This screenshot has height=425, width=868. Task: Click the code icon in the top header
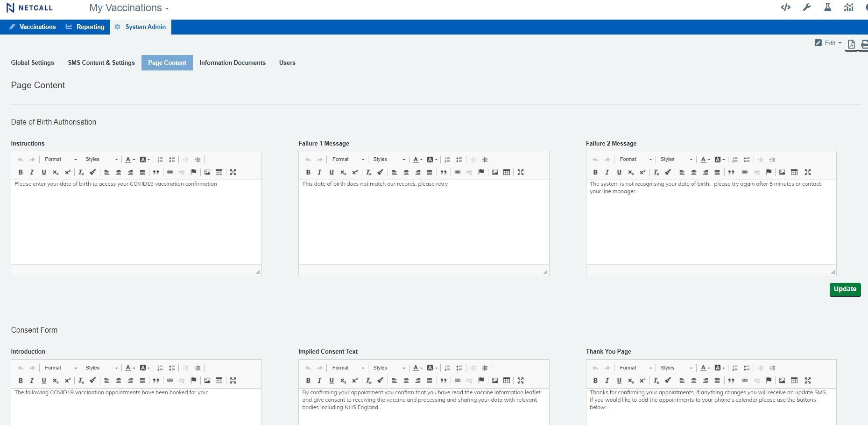click(x=785, y=7)
